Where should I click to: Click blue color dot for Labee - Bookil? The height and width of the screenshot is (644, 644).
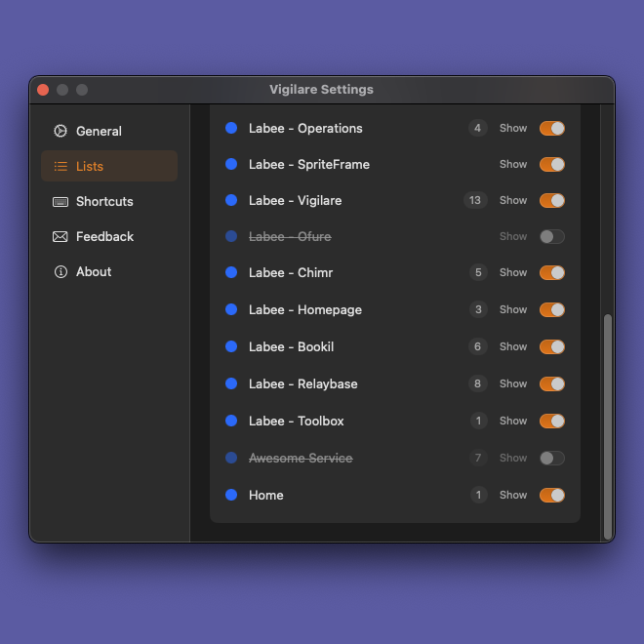231,346
